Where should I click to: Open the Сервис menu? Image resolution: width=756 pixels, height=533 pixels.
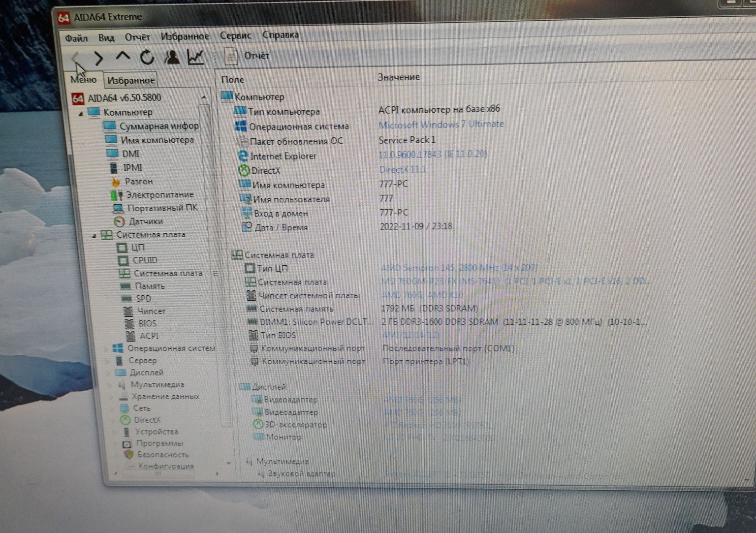pos(236,35)
